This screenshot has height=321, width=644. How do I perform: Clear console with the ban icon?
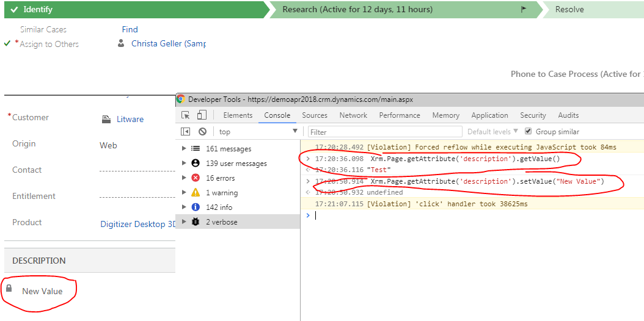(202, 132)
